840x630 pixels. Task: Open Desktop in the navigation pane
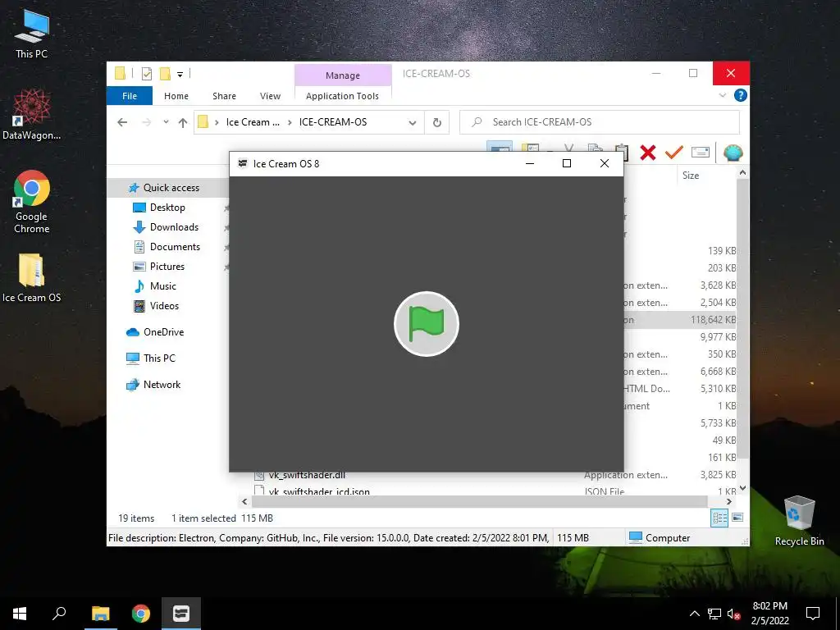pyautogui.click(x=167, y=208)
